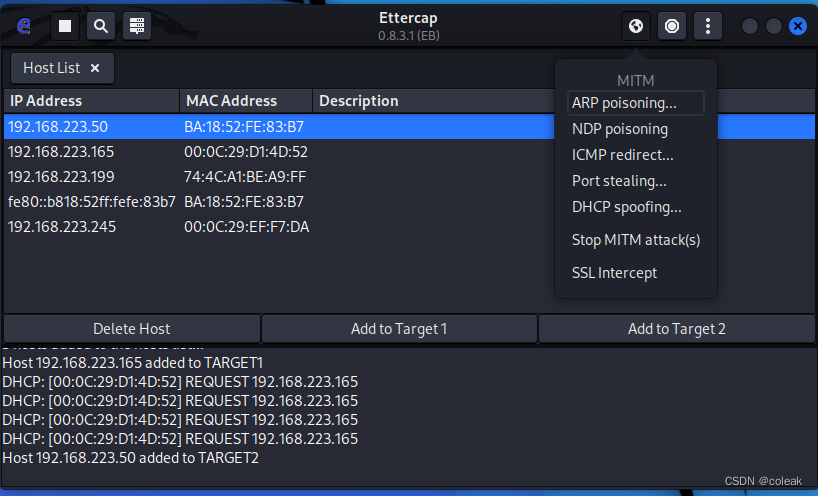The image size is (818, 496).
Task: Click Stop MITM attack(s)
Action: tap(635, 240)
